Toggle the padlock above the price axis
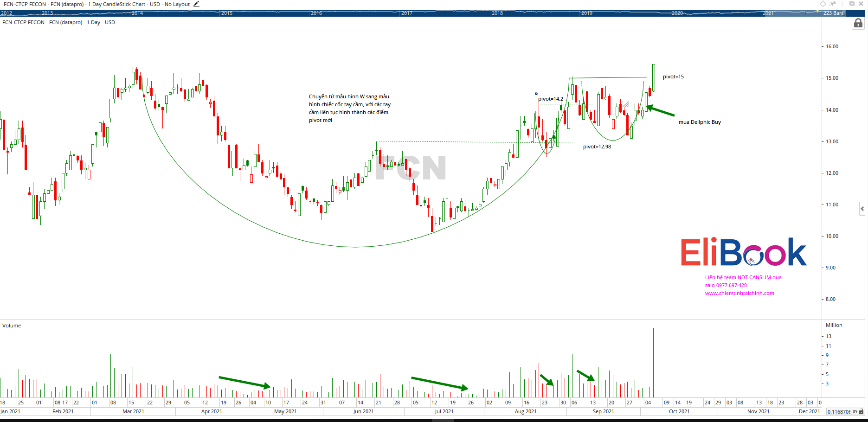Image resolution: width=868 pixels, height=422 pixels. [858, 24]
